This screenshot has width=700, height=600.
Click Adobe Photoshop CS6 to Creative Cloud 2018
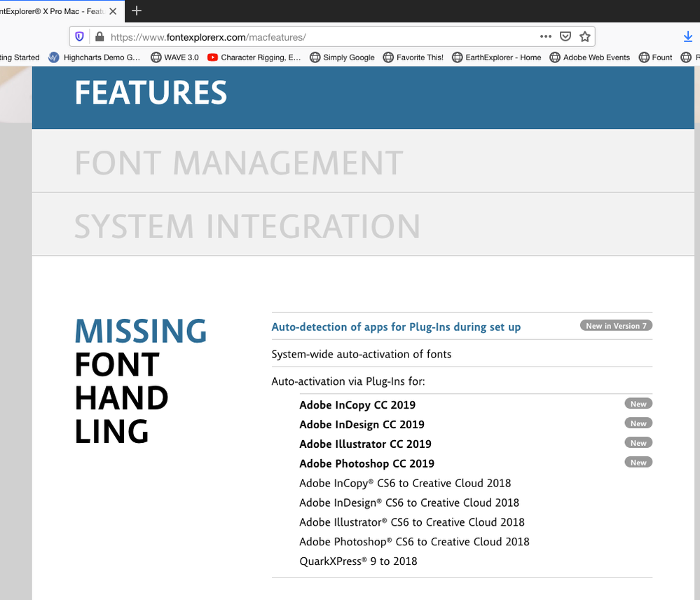(414, 542)
